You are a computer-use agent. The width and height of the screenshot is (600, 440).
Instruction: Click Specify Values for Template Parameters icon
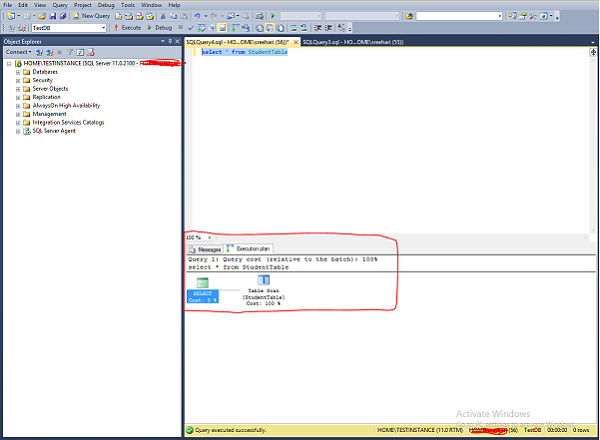tap(341, 28)
